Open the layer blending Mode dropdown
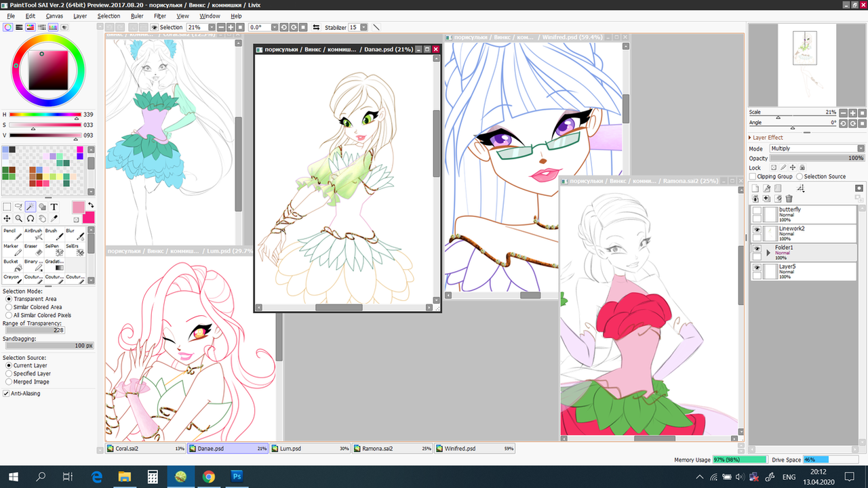This screenshot has height=488, width=868. click(x=816, y=148)
